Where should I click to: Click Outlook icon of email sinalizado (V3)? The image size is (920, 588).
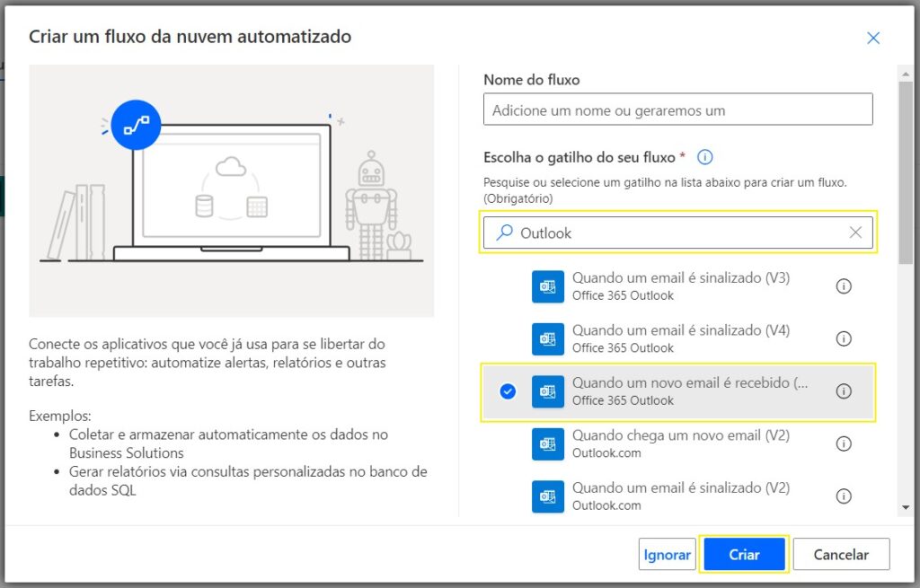[x=547, y=286]
